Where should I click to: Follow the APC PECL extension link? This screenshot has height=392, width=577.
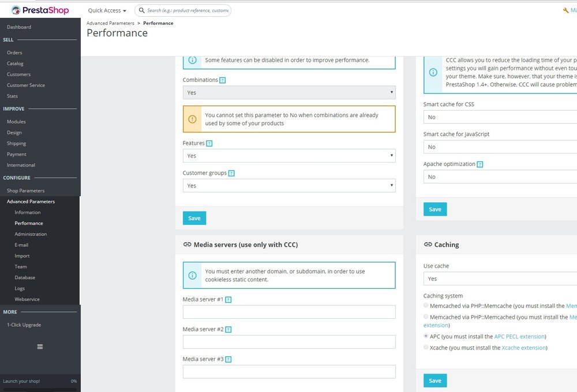click(519, 337)
